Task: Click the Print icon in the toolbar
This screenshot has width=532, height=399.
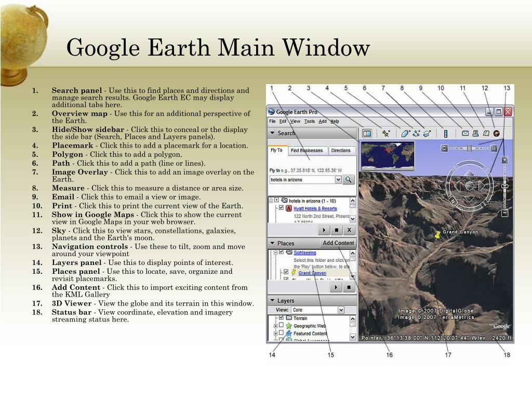Action: [x=476, y=134]
